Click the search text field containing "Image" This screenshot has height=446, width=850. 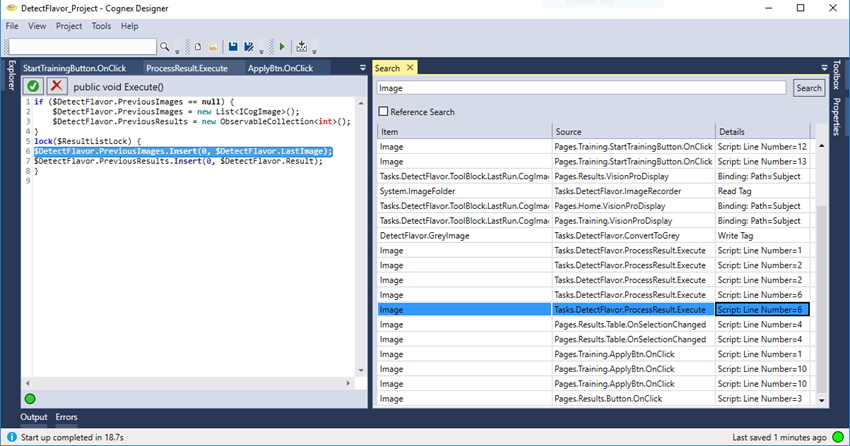click(x=581, y=88)
